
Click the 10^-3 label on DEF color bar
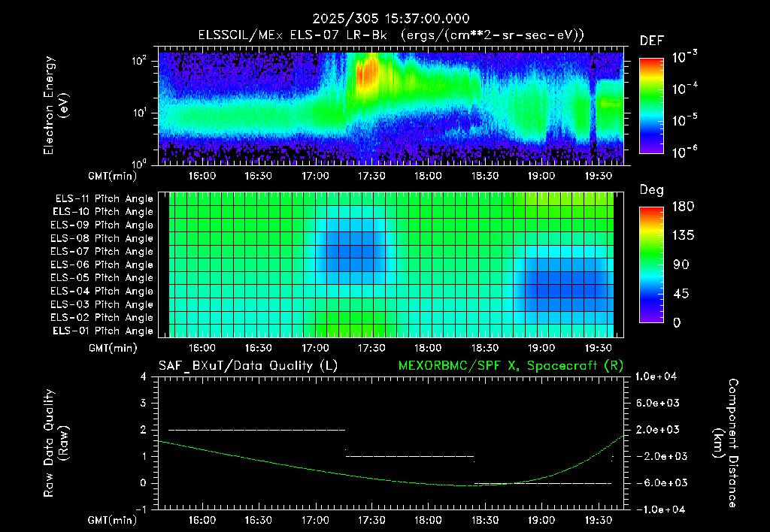[684, 56]
